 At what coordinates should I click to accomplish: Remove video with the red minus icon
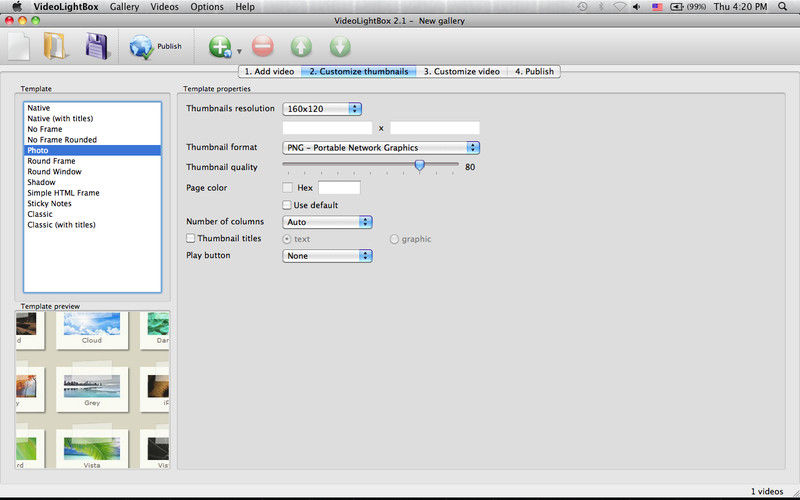(x=263, y=46)
